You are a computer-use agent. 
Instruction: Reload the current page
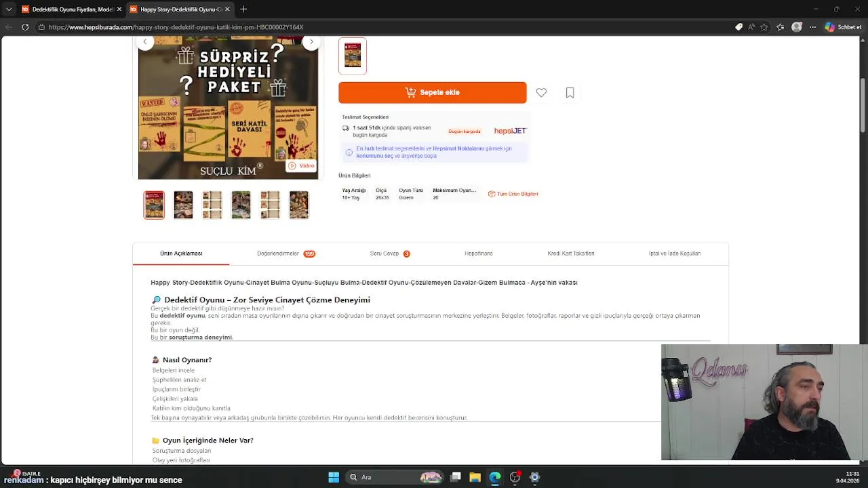[25, 27]
